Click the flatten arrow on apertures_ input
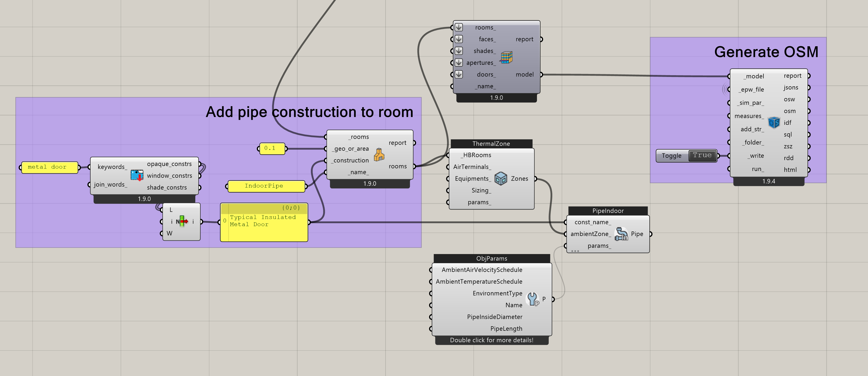The width and height of the screenshot is (868, 376). [459, 62]
